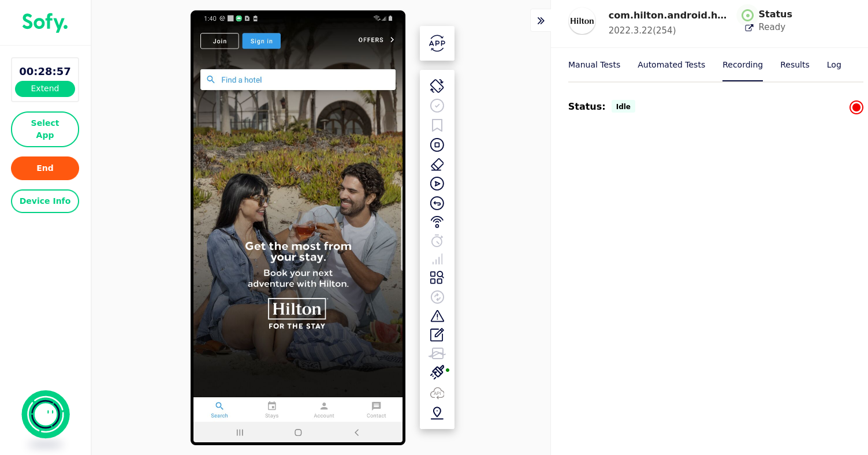This screenshot has height=455, width=868.
Task: Click the warning triangle icon
Action: click(437, 316)
